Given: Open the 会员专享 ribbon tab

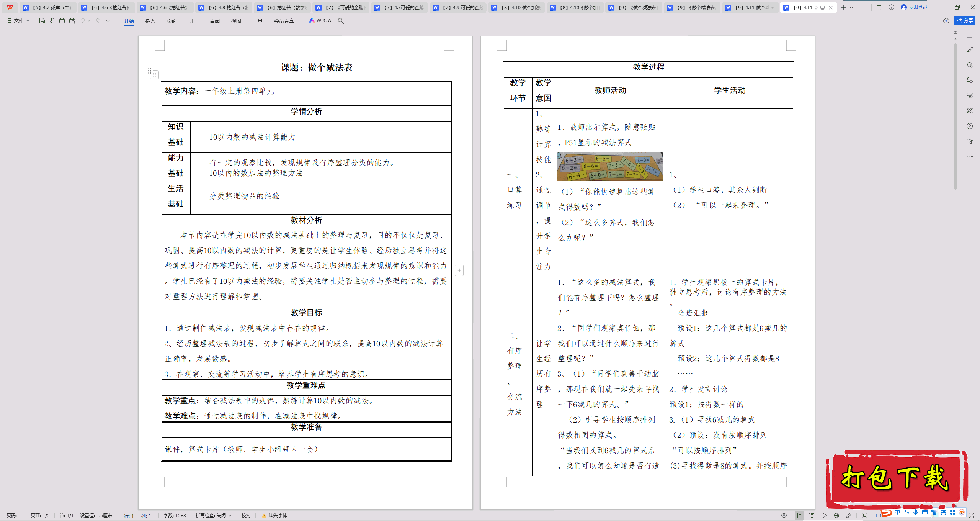Looking at the screenshot, I should pos(284,21).
